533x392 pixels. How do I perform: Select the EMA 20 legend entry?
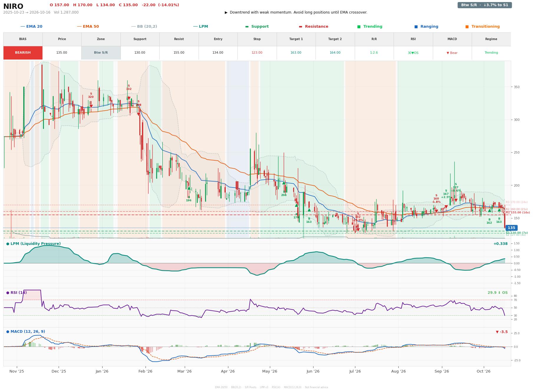pos(32,27)
